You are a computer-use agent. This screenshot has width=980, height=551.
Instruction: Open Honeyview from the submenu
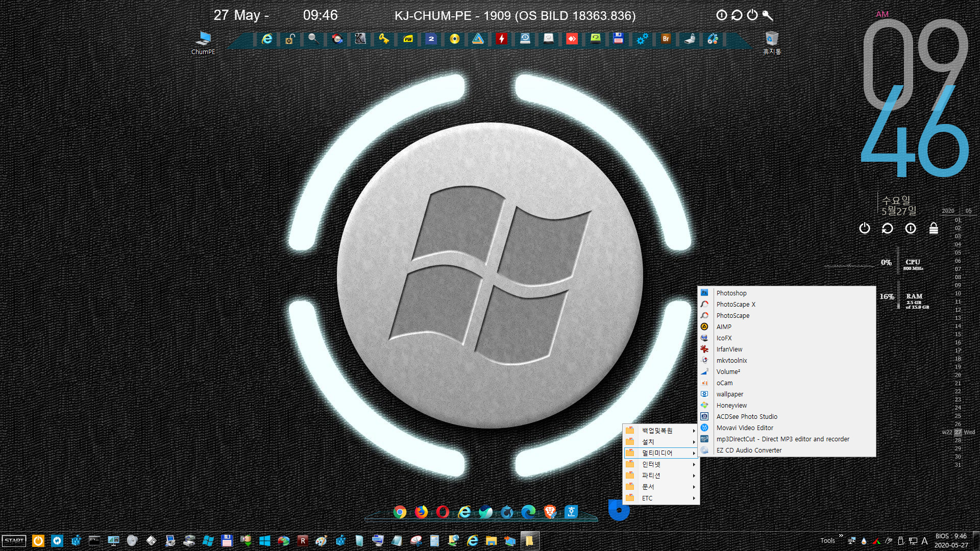[787, 405]
